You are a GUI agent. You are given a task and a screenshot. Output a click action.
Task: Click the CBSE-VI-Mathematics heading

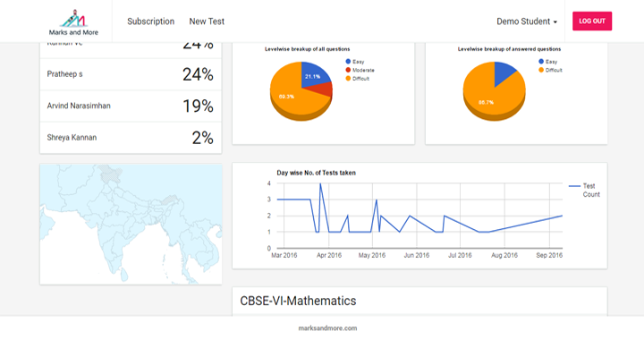(298, 301)
